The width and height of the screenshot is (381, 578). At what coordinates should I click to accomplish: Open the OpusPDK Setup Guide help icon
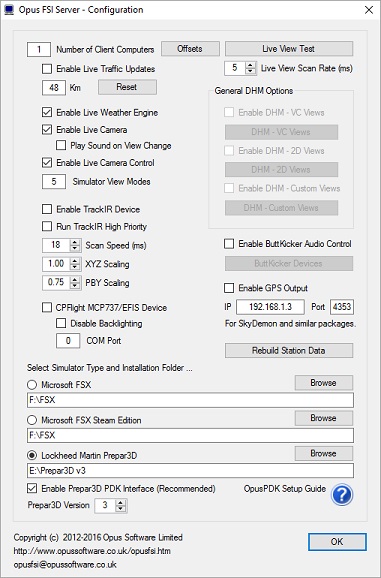(x=342, y=495)
